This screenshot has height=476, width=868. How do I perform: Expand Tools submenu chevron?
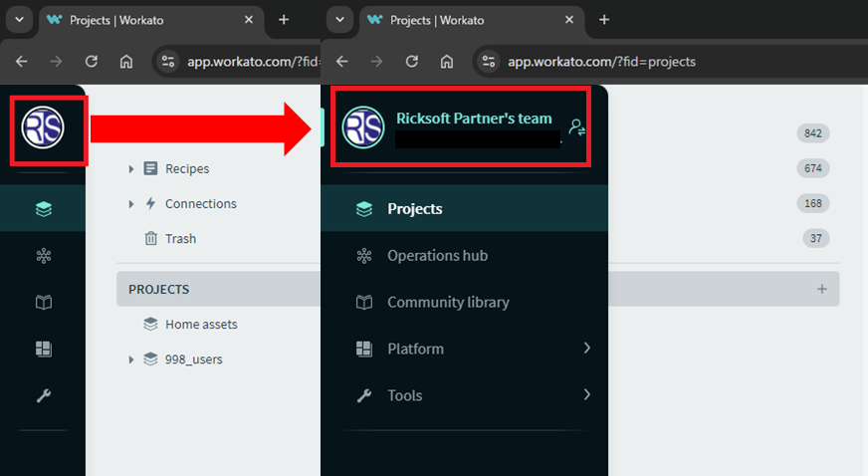point(586,394)
